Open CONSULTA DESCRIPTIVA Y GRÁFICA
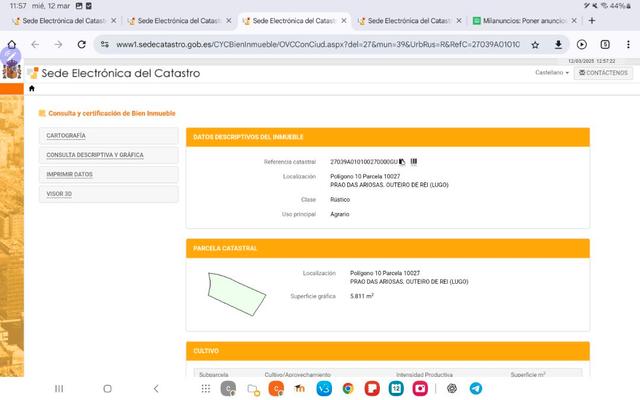The image size is (640, 400). [110, 155]
